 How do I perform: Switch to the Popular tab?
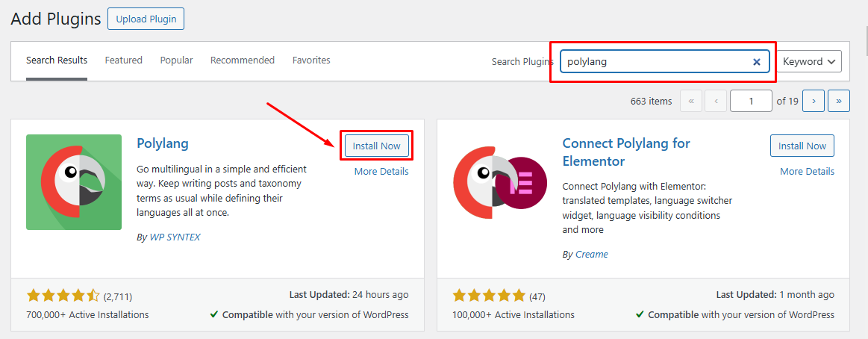[x=177, y=60]
